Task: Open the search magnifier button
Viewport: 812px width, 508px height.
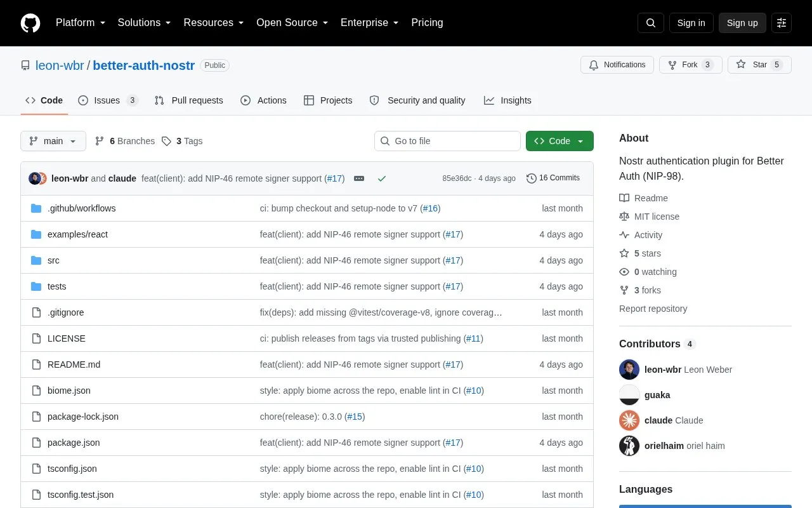Action: pos(651,23)
